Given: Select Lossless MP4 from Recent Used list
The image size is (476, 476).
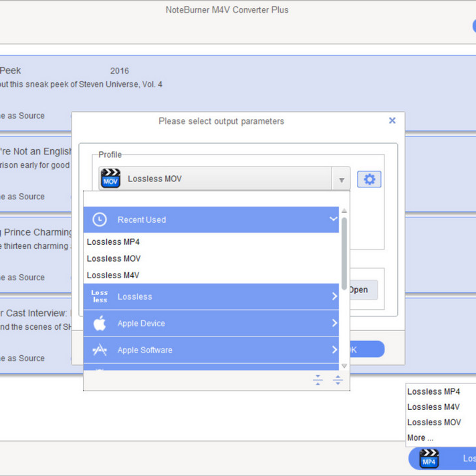Looking at the screenshot, I should point(113,242).
